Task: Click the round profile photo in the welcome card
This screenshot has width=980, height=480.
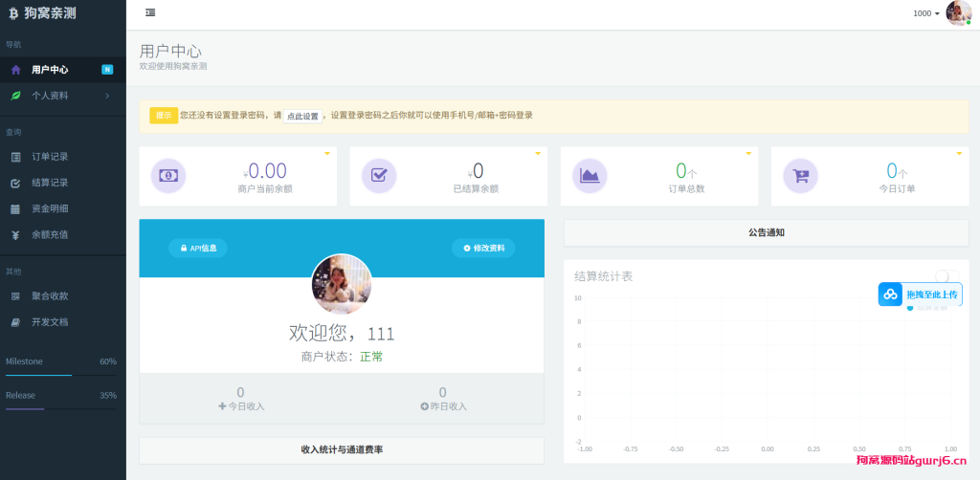Action: click(342, 283)
